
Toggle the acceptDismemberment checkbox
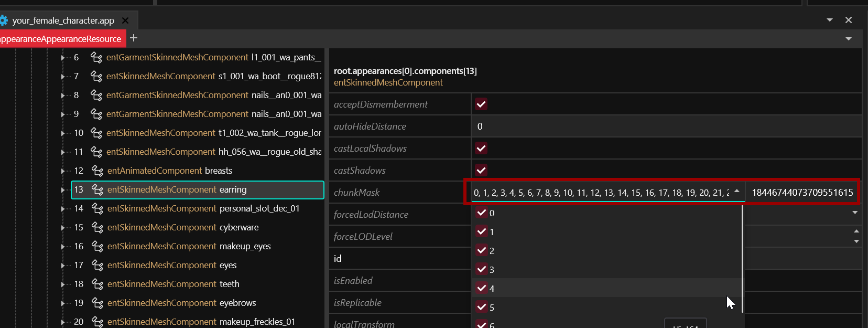(481, 104)
